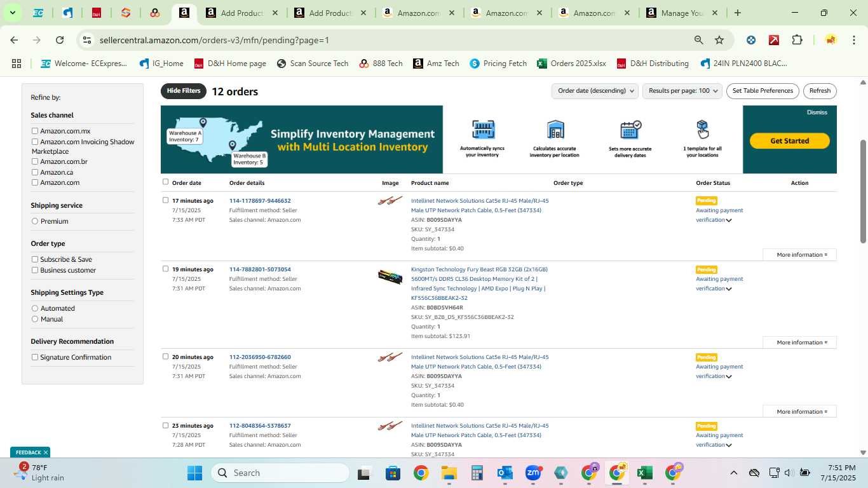Check the Subscribe & Save order type
Screen dimensions: 868x488
35,259
